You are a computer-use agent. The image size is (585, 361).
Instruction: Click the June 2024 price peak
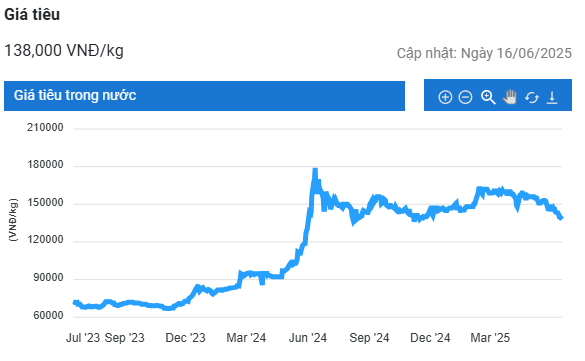[x=315, y=171]
